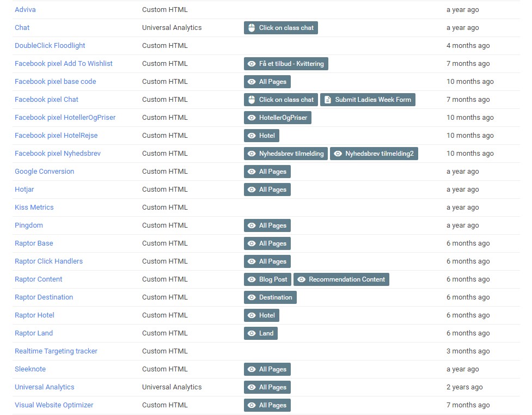Click the mouse icon on Chat's trigger
The width and height of the screenshot is (532, 415).
[252, 28]
